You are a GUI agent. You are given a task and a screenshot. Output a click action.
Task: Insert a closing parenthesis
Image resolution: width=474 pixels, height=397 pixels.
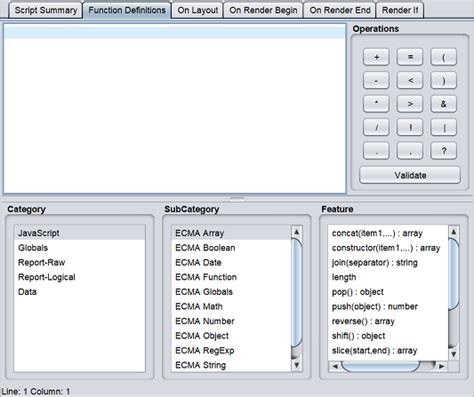pos(444,81)
